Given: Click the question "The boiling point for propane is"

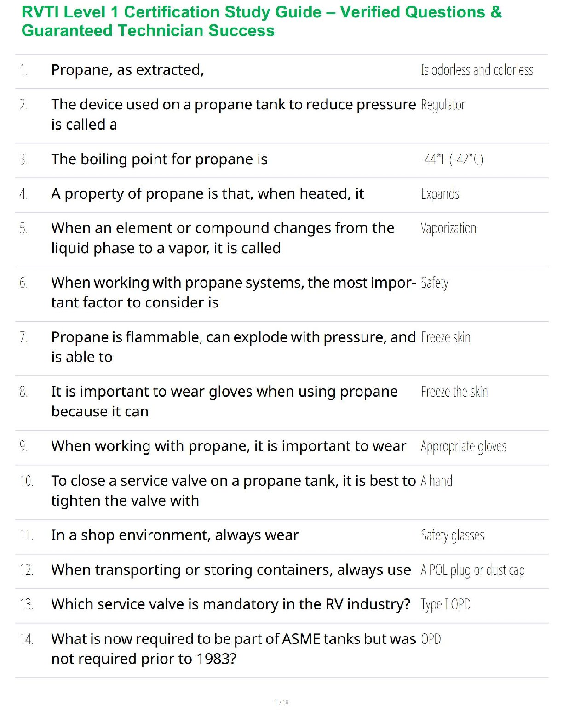Looking at the screenshot, I should coord(159,159).
